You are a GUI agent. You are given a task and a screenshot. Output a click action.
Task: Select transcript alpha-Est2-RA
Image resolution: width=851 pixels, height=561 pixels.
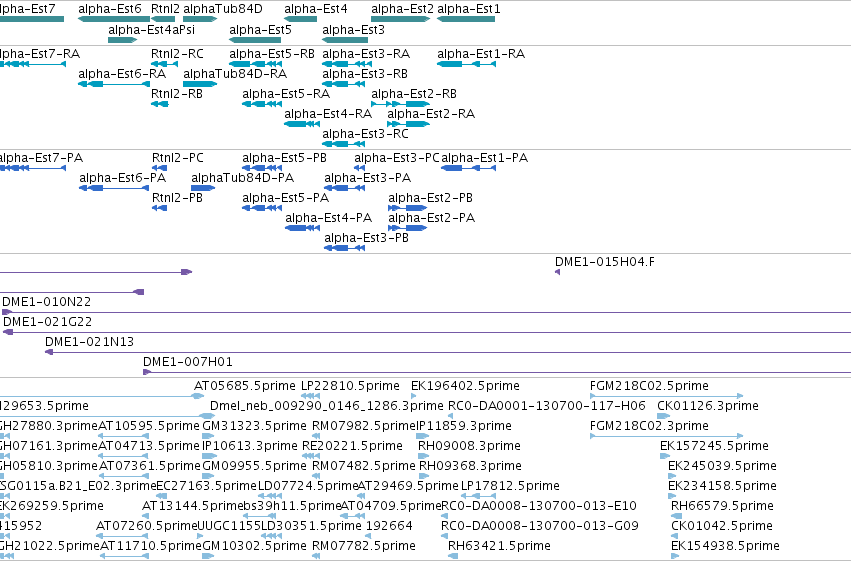409,124
